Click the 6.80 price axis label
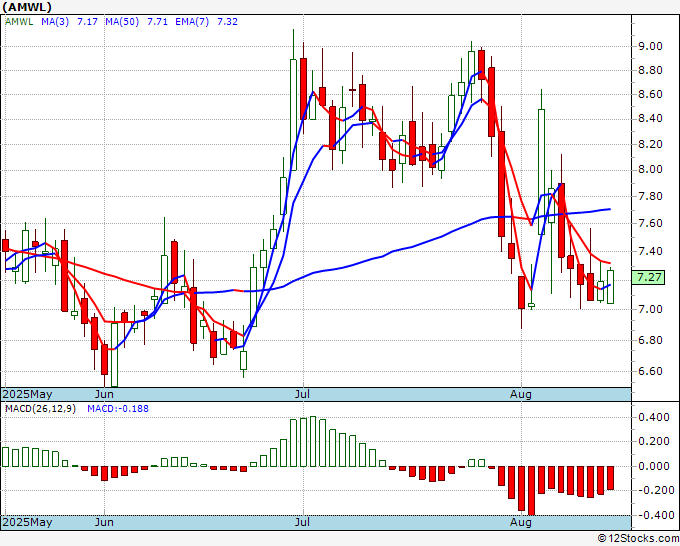This screenshot has height=546, width=680. pyautogui.click(x=650, y=340)
